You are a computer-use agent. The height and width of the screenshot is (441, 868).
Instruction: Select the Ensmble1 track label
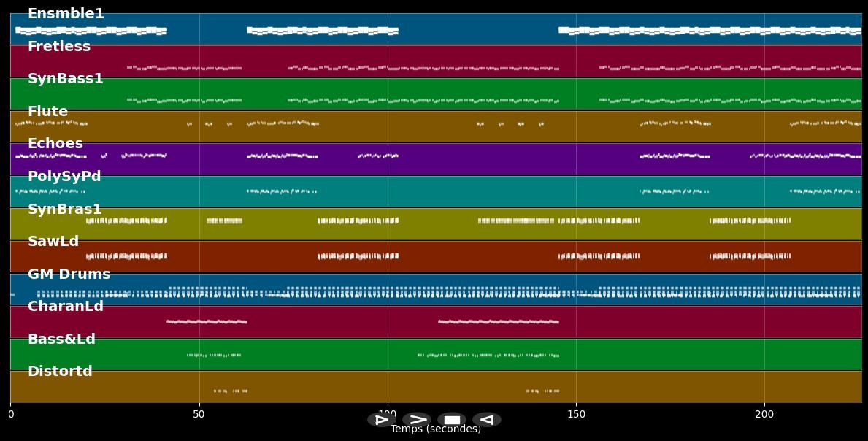(66, 14)
